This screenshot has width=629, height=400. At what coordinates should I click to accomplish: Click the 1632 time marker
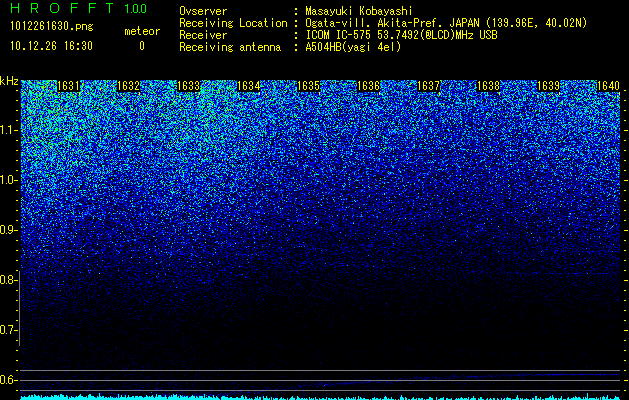click(x=128, y=86)
